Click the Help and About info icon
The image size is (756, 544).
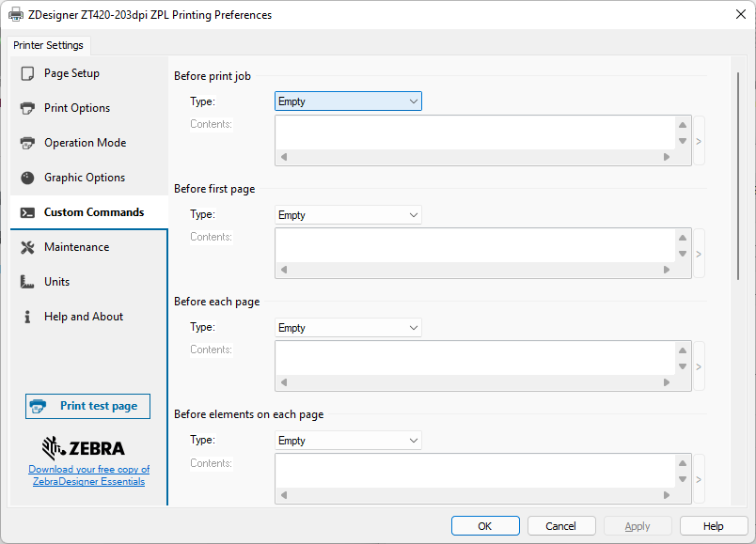[x=27, y=317]
